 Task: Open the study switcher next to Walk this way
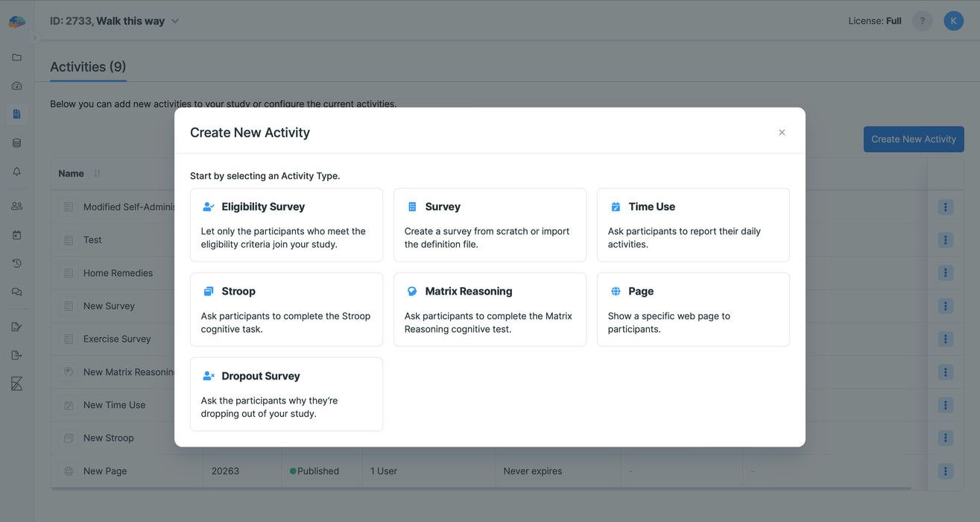click(x=174, y=21)
